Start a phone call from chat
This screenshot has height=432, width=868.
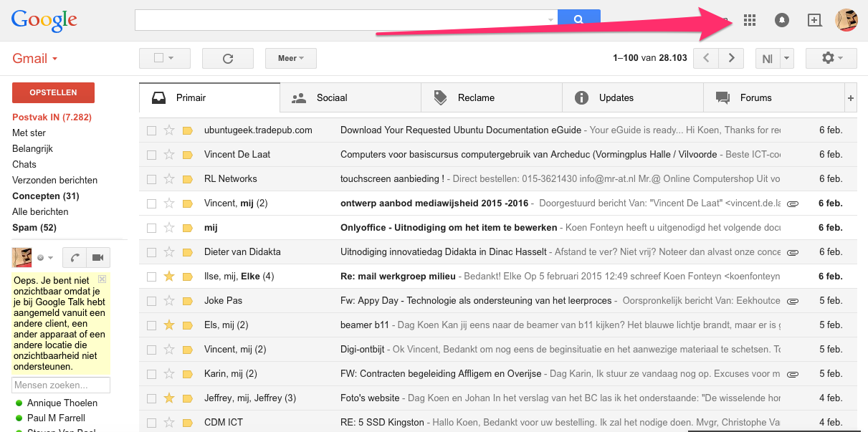coord(75,258)
